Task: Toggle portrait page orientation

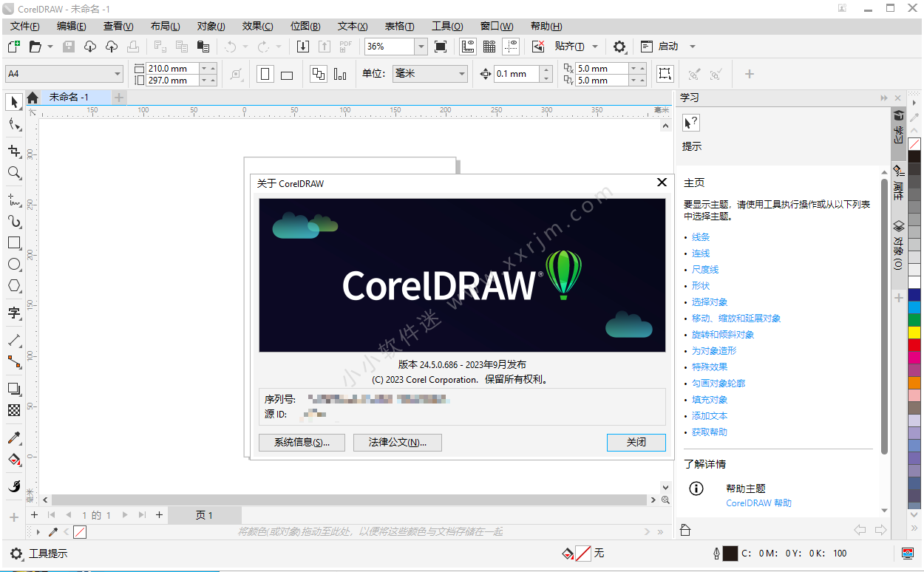Action: [265, 74]
